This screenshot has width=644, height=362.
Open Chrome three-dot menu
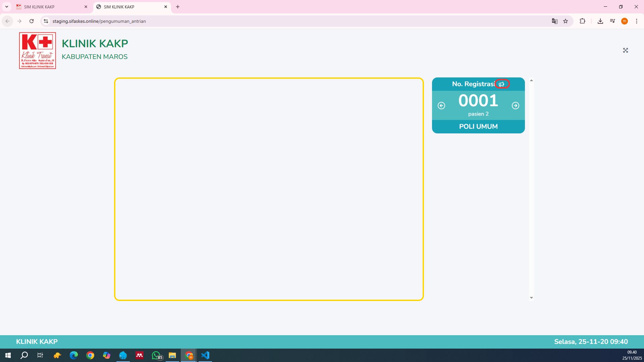pos(637,21)
